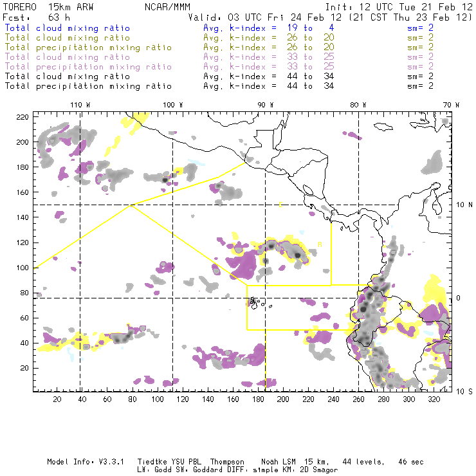The height and width of the screenshot is (476, 476).
Task: Click the black 'Total precipitation mixing ratio' legend line
Action: (88, 86)
